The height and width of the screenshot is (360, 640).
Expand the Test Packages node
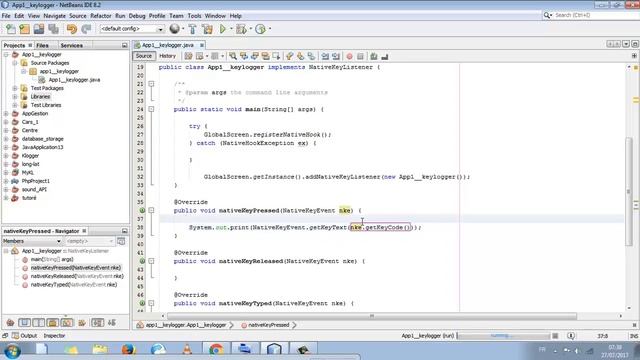[15, 88]
